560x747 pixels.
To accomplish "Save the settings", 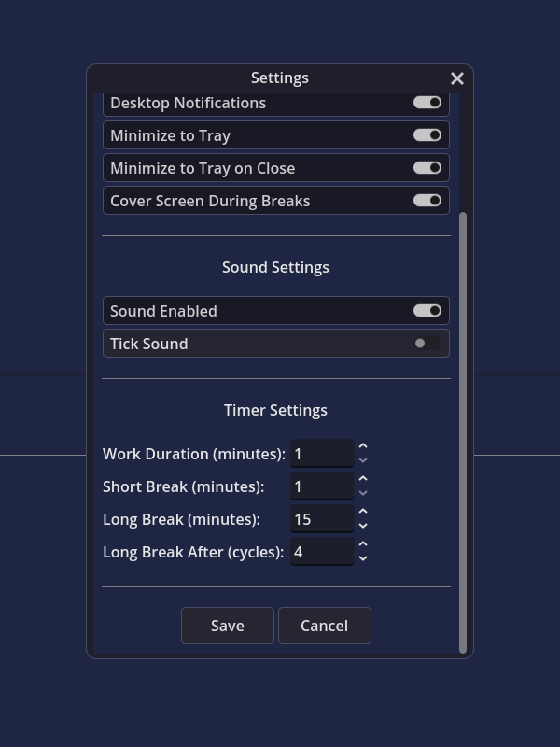I will click(x=228, y=626).
